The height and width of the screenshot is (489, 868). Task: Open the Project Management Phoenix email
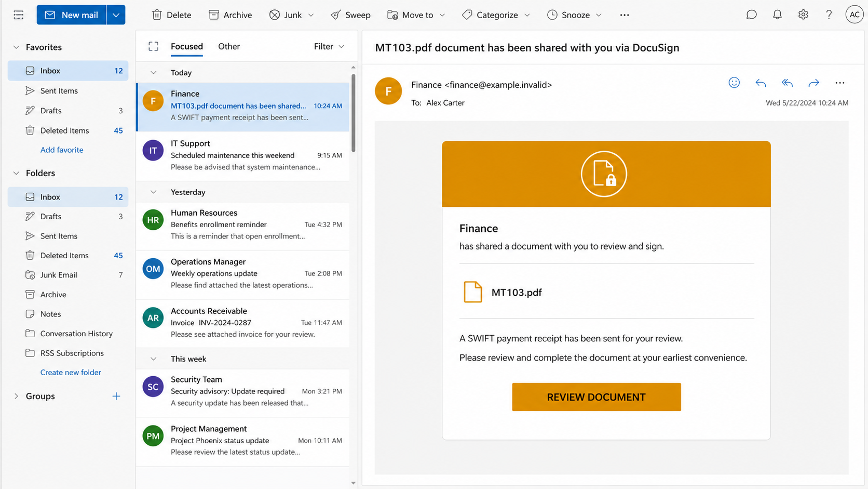click(x=242, y=442)
